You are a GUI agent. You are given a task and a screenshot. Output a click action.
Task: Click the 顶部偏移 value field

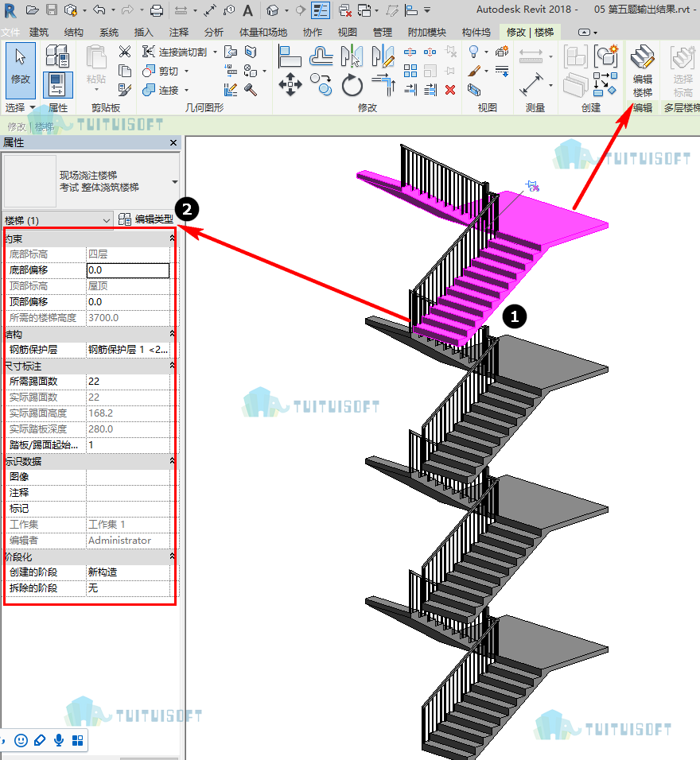click(x=128, y=302)
